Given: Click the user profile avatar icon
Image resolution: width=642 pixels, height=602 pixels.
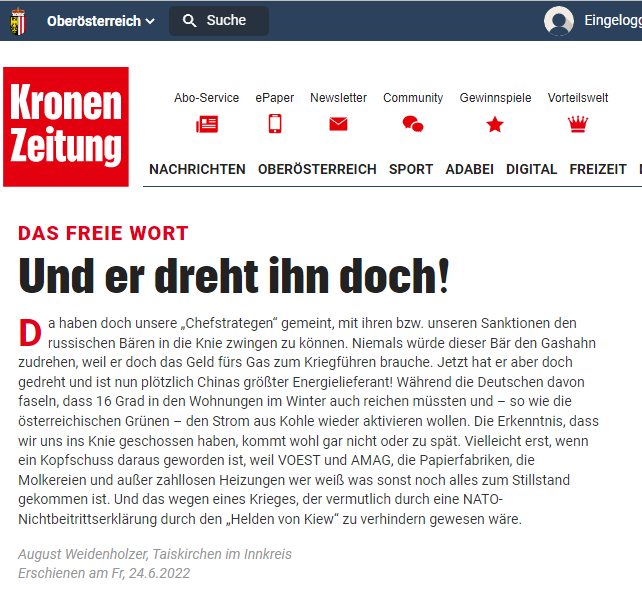Looking at the screenshot, I should (x=558, y=21).
